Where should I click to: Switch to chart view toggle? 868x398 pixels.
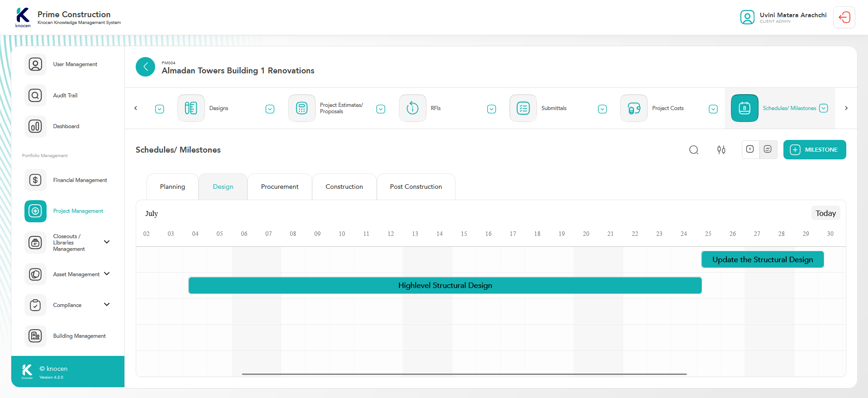[768, 149]
